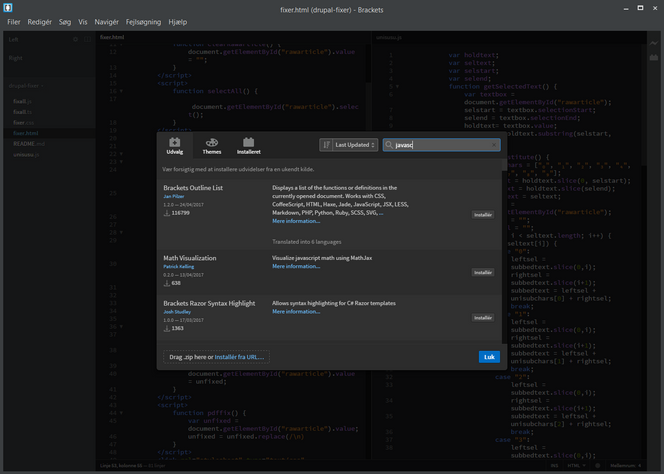Open author link Josh Studley
The image size is (664, 474).
coord(177,312)
